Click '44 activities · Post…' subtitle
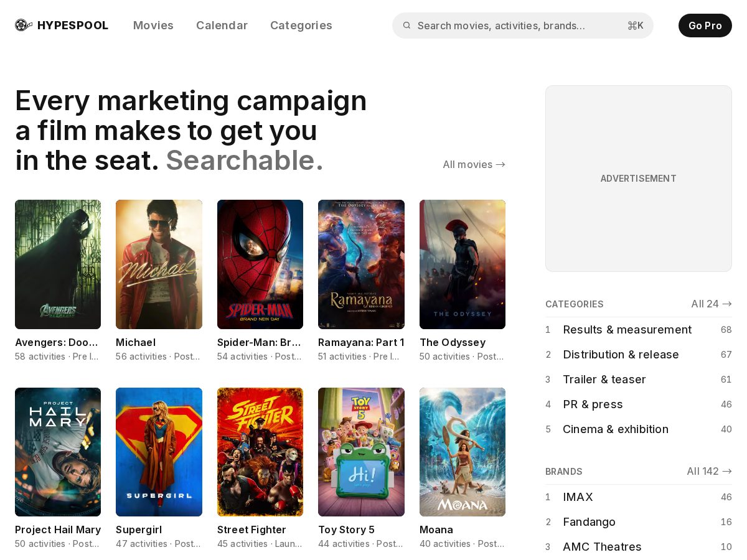The image size is (747, 560). (360, 544)
